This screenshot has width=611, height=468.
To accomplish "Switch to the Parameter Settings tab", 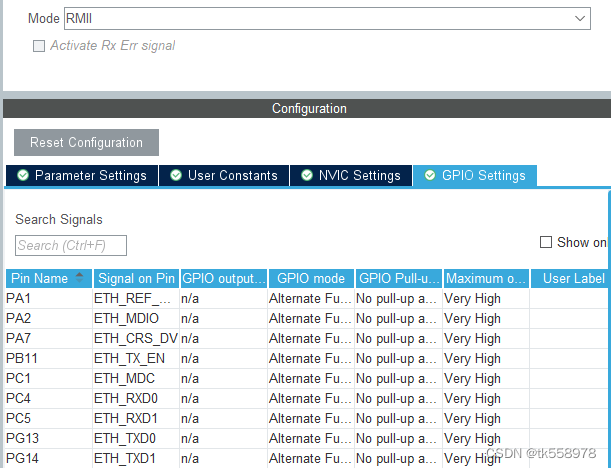I will 81,176.
